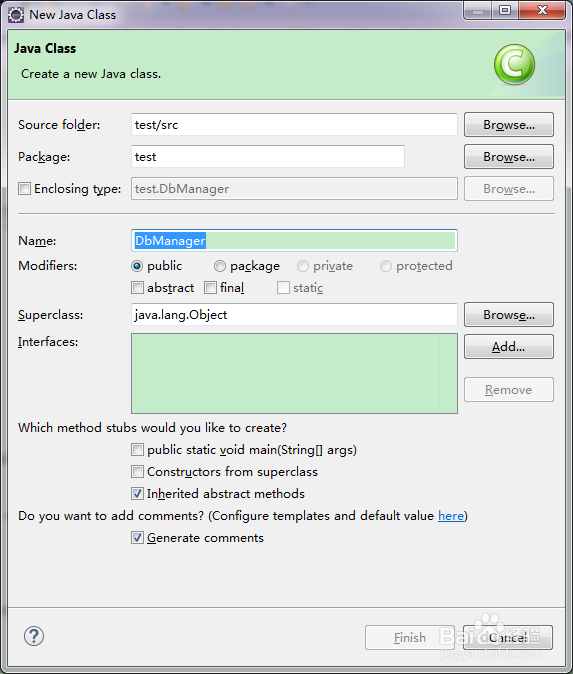Click the help question mark icon
573x674 pixels.
[34, 636]
